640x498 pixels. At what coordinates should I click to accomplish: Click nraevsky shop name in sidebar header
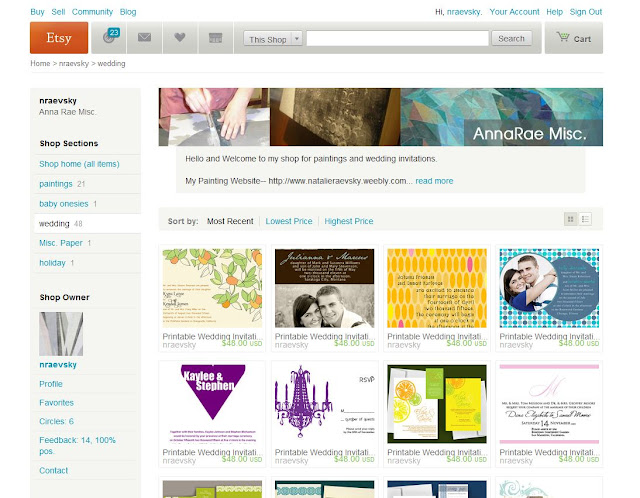58,100
